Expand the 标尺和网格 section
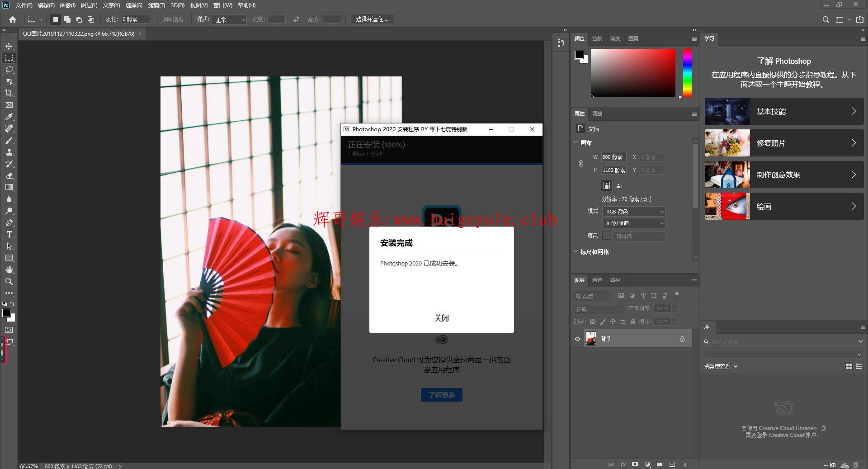The height and width of the screenshot is (469, 868). click(x=576, y=251)
